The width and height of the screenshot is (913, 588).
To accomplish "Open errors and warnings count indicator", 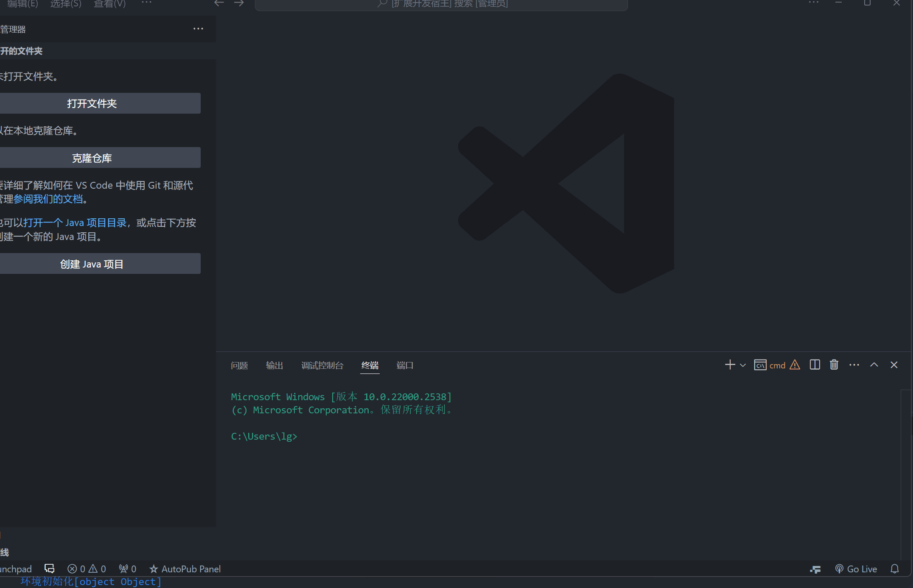I will 87,569.
